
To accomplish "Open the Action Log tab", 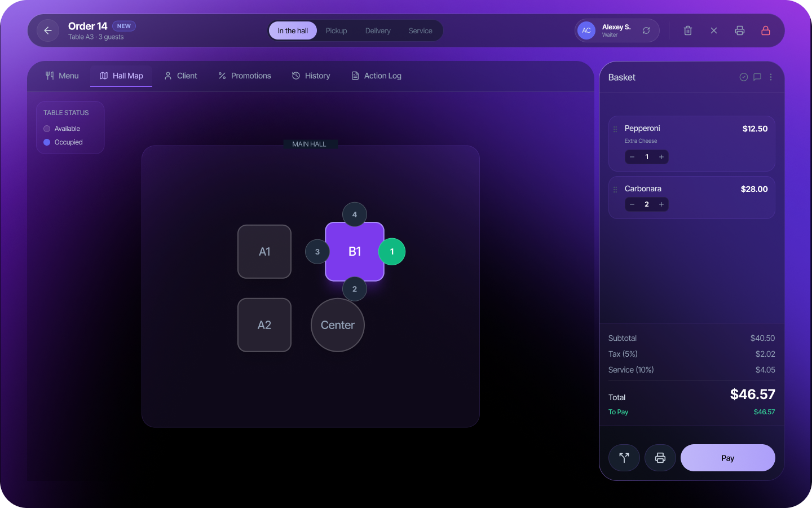I will 376,76.
